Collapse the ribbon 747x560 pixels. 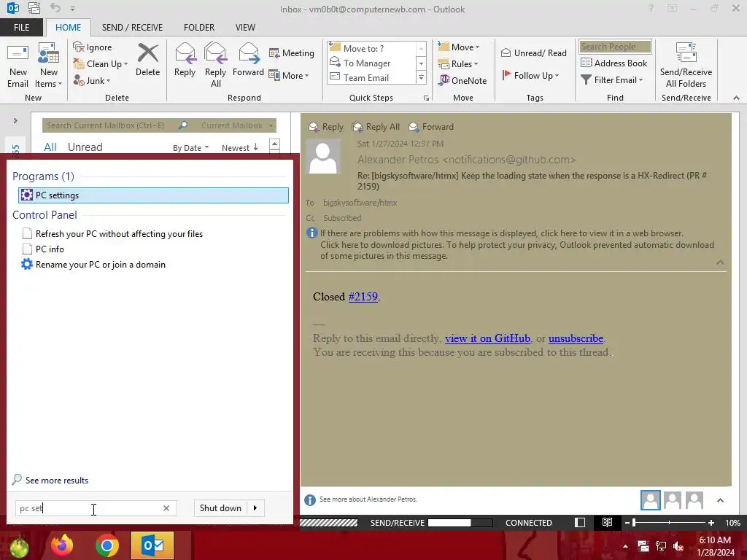tap(736, 98)
